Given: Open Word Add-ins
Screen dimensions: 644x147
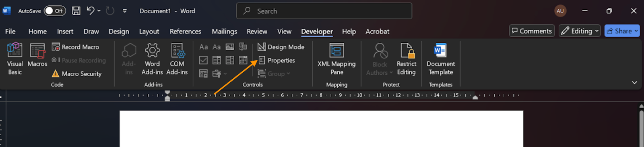Looking at the screenshot, I should pos(152,59).
